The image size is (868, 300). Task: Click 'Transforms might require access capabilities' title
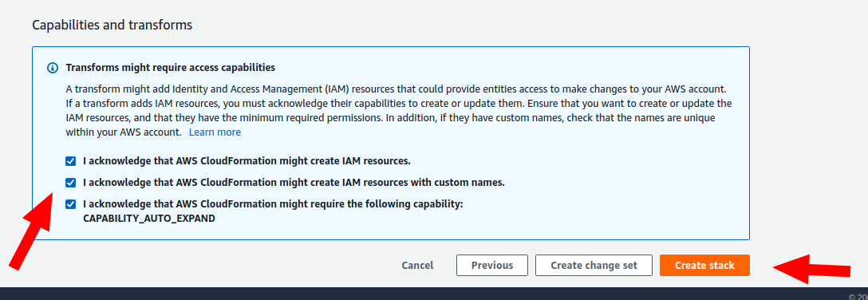(x=171, y=68)
